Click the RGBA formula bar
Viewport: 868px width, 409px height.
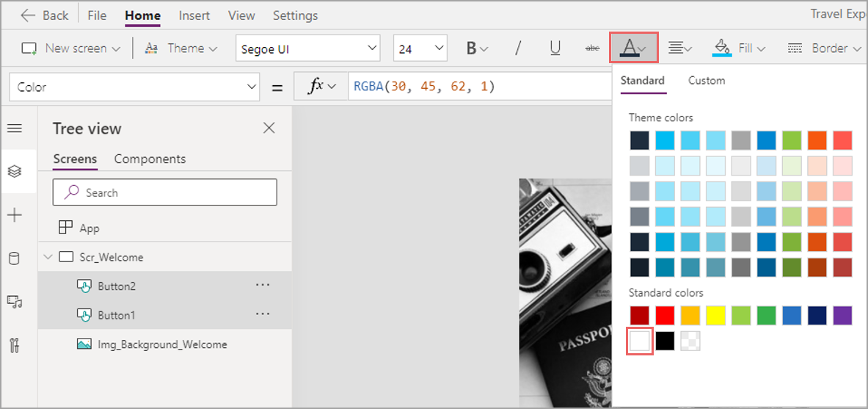tap(480, 87)
